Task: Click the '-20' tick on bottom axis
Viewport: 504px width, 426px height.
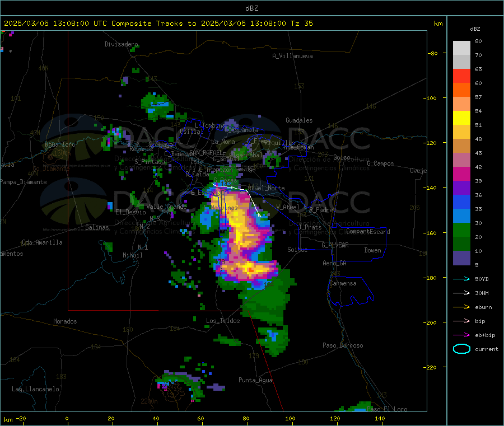Action: click(21, 418)
